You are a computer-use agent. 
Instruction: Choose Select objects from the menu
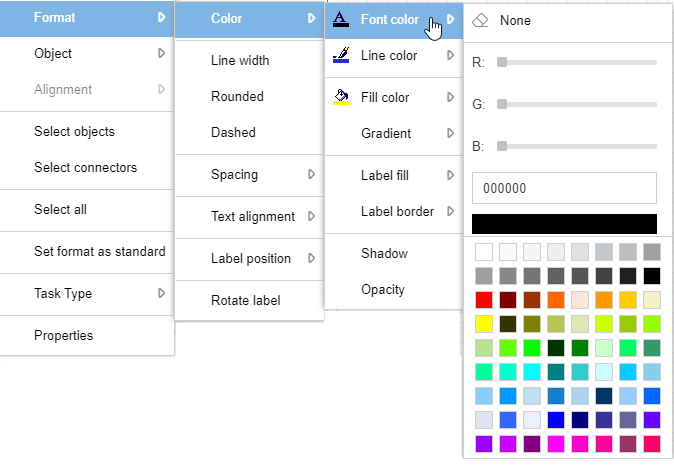pyautogui.click(x=74, y=131)
